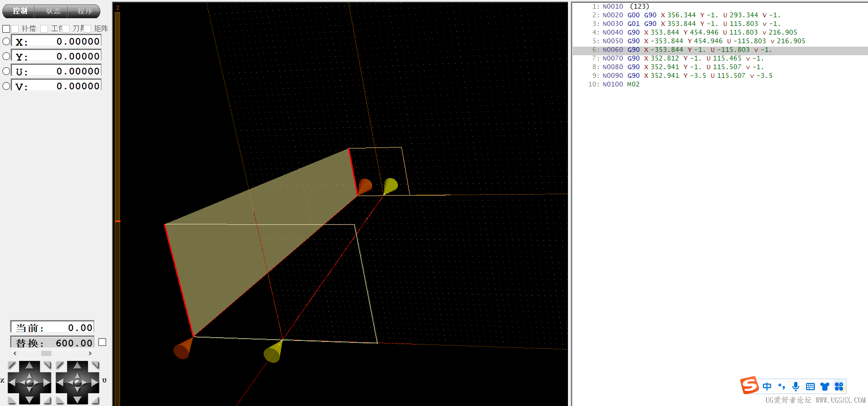Select code line N0070
This screenshot has height=406, width=868.
[x=720, y=58]
